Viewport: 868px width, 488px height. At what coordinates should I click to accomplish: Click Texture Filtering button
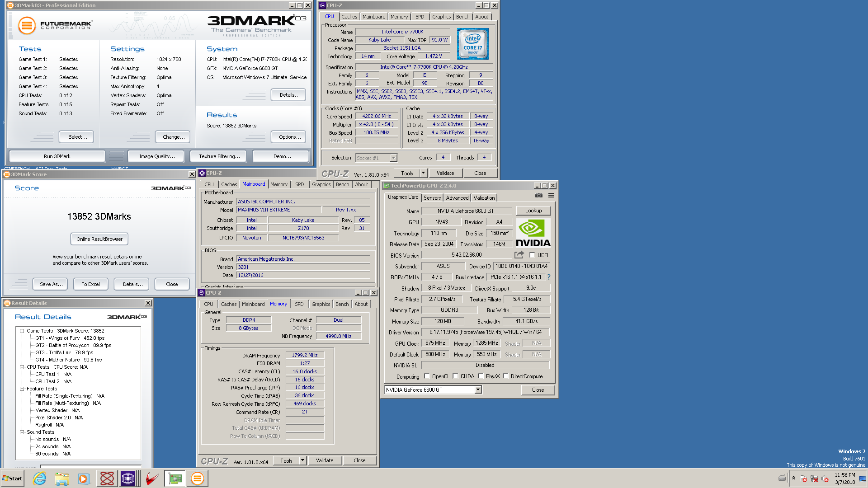pos(219,156)
